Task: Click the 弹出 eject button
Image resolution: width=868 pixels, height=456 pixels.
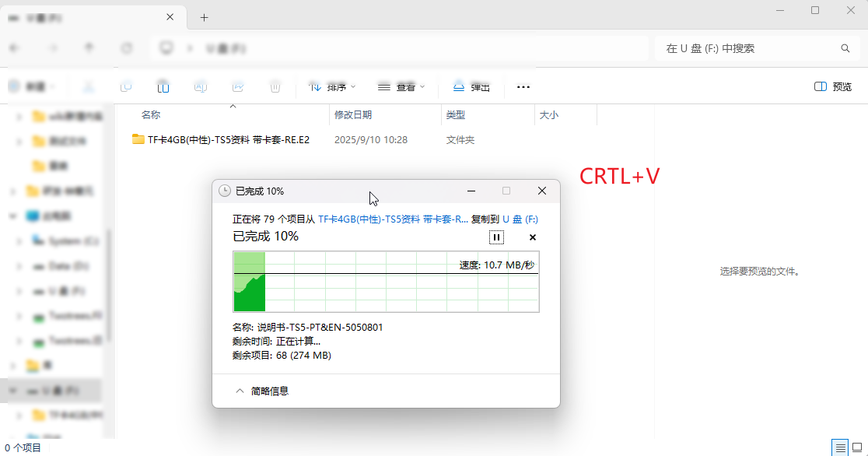Action: (x=472, y=87)
